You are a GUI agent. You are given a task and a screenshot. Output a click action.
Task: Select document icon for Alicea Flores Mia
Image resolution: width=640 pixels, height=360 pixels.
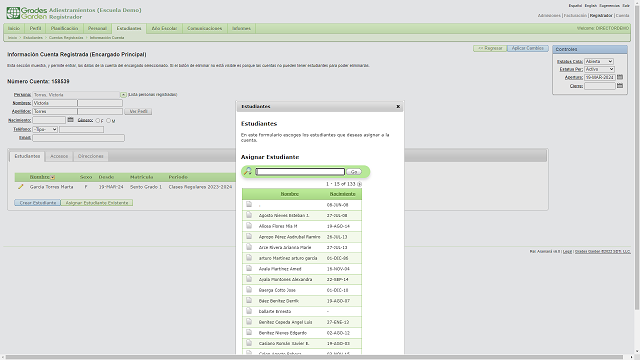249,225
